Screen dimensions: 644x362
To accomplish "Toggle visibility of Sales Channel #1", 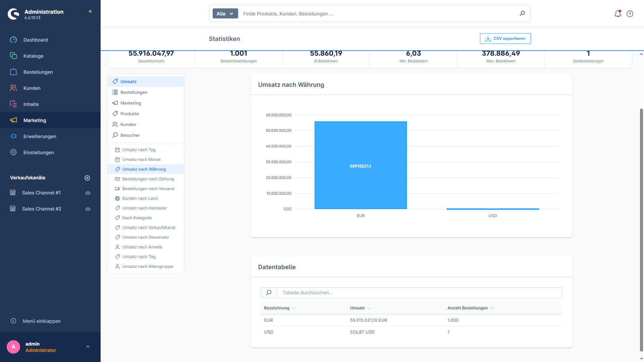I will 88,193.
